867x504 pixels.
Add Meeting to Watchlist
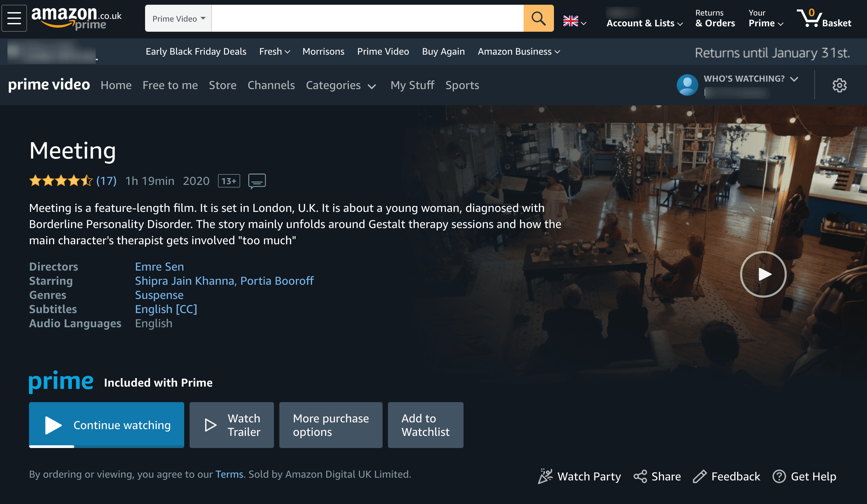[426, 425]
